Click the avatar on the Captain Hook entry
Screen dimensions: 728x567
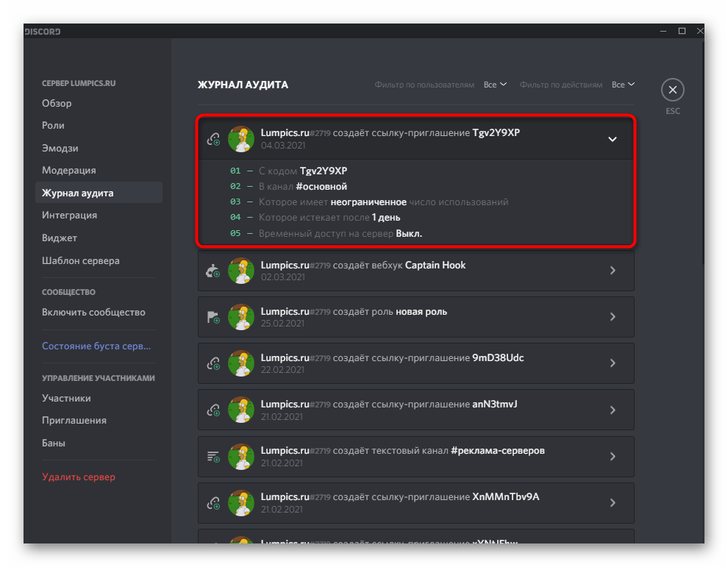[x=240, y=271]
